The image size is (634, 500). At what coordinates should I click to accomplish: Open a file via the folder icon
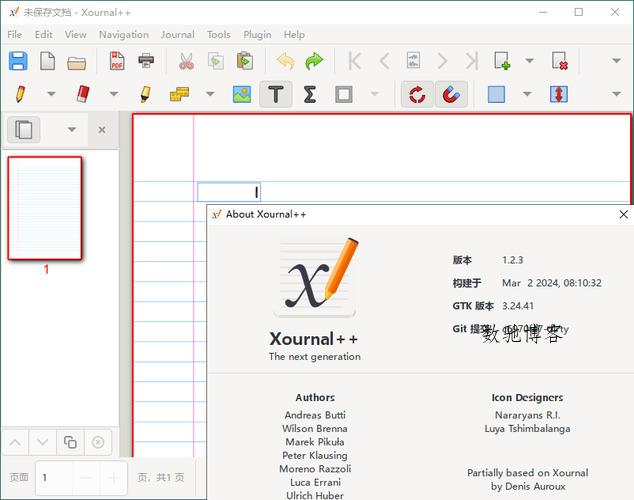(76, 62)
